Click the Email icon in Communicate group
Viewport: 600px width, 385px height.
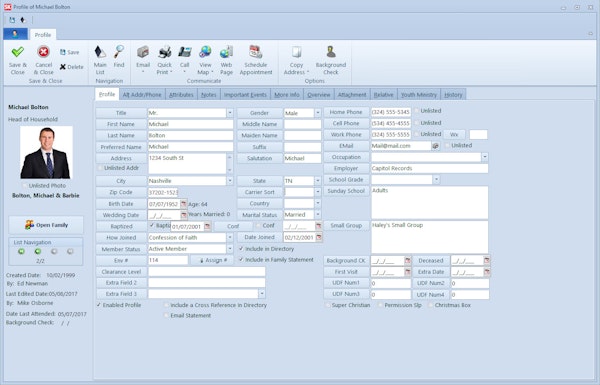pyautogui.click(x=143, y=52)
